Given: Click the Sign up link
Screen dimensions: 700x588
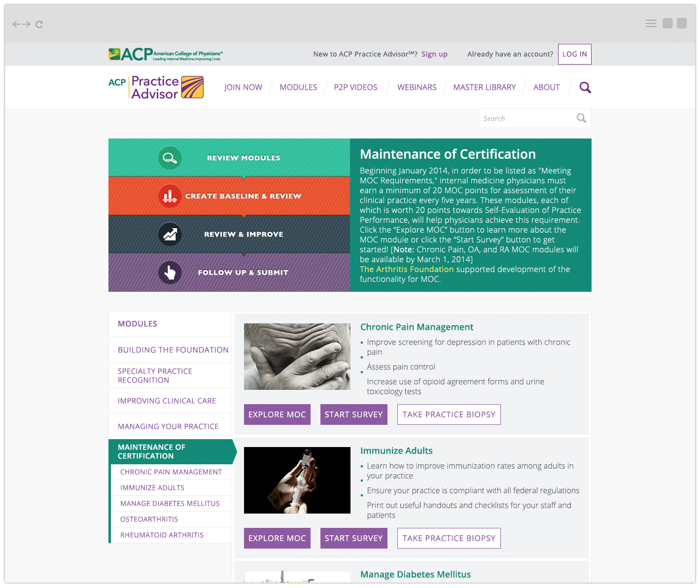Looking at the screenshot, I should pyautogui.click(x=434, y=54).
